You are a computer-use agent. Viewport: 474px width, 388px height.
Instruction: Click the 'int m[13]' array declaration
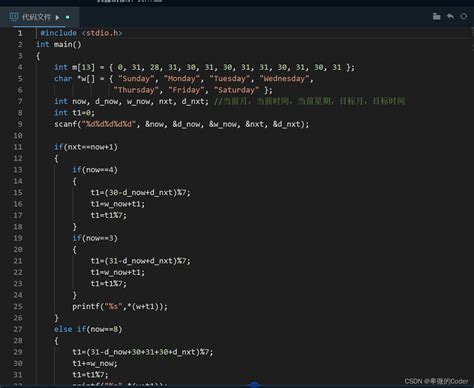(x=204, y=67)
